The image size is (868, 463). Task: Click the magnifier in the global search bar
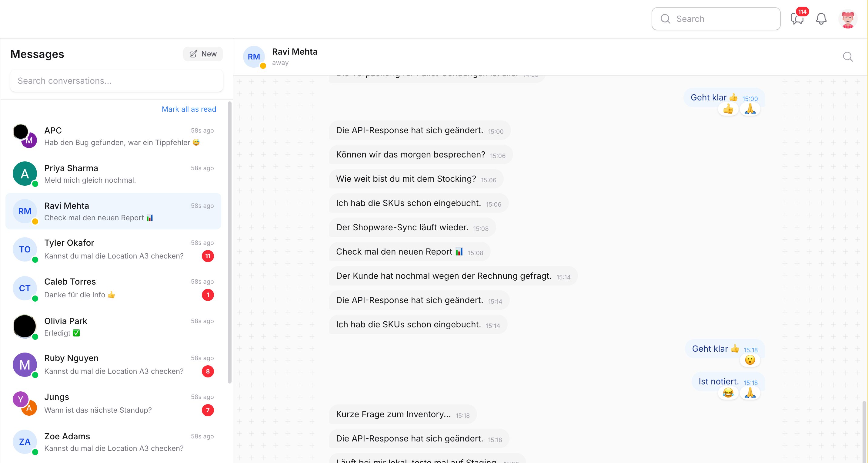665,19
